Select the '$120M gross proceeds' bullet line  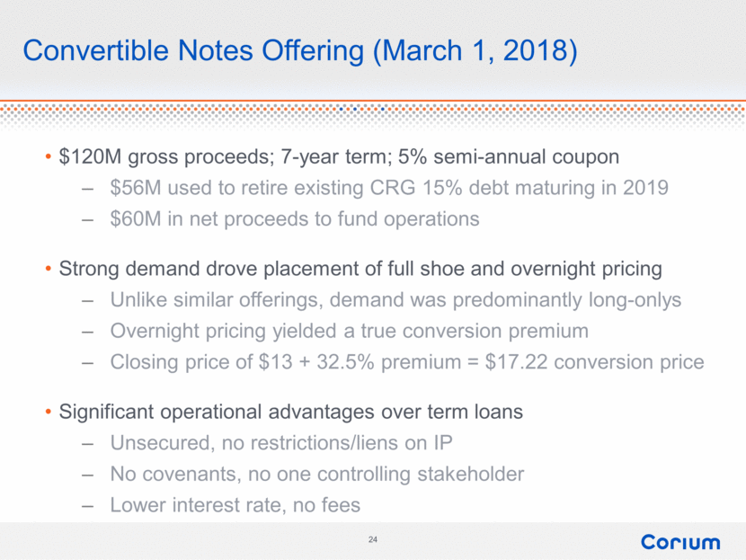coord(338,157)
